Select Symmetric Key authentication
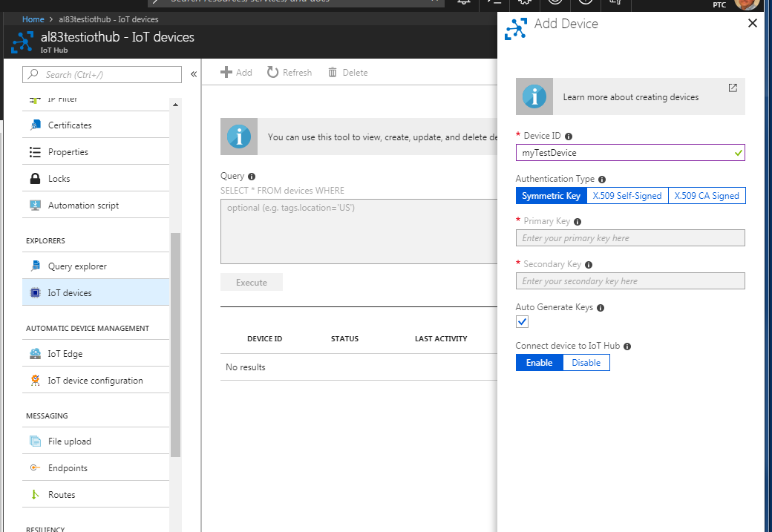The width and height of the screenshot is (772, 532). 551,195
